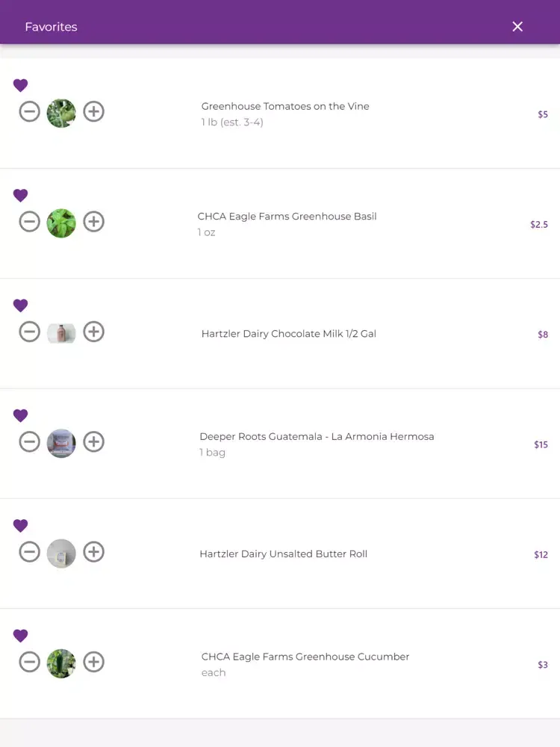This screenshot has width=560, height=747.
Task: Select the $2.5 basil price
Action: (x=539, y=224)
